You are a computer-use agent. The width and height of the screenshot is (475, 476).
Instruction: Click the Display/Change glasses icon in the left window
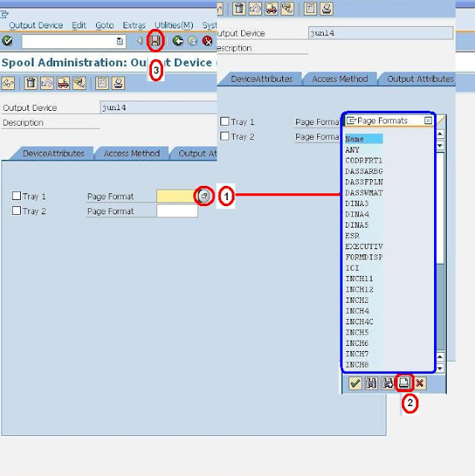click(8, 83)
